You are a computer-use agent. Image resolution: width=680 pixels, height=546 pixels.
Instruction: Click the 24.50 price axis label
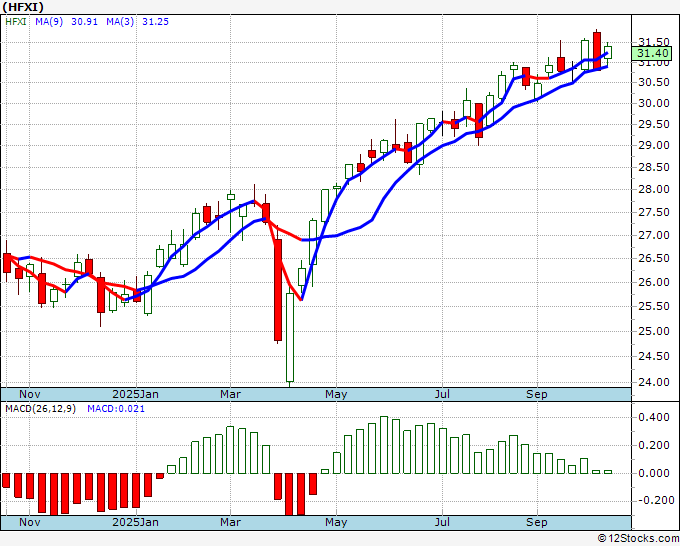(x=654, y=356)
